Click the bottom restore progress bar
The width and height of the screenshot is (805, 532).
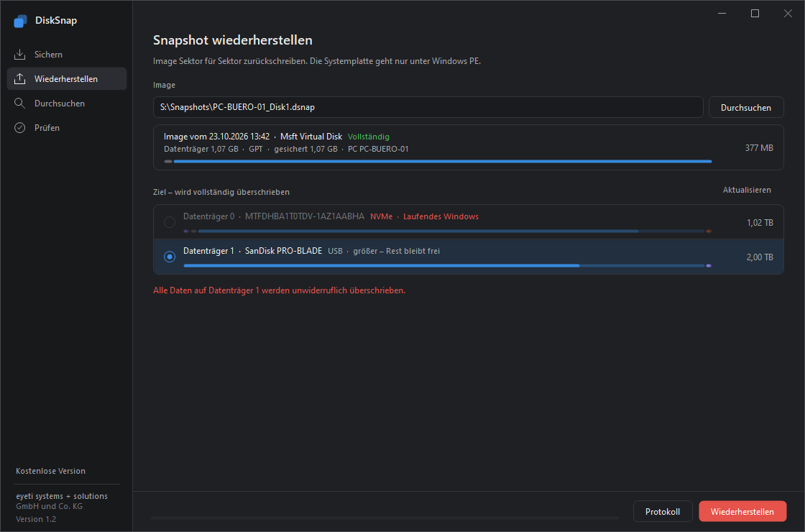coord(385,518)
